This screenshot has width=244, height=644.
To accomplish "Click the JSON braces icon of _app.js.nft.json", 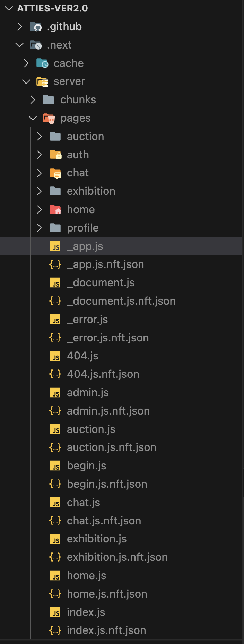I will (55, 264).
